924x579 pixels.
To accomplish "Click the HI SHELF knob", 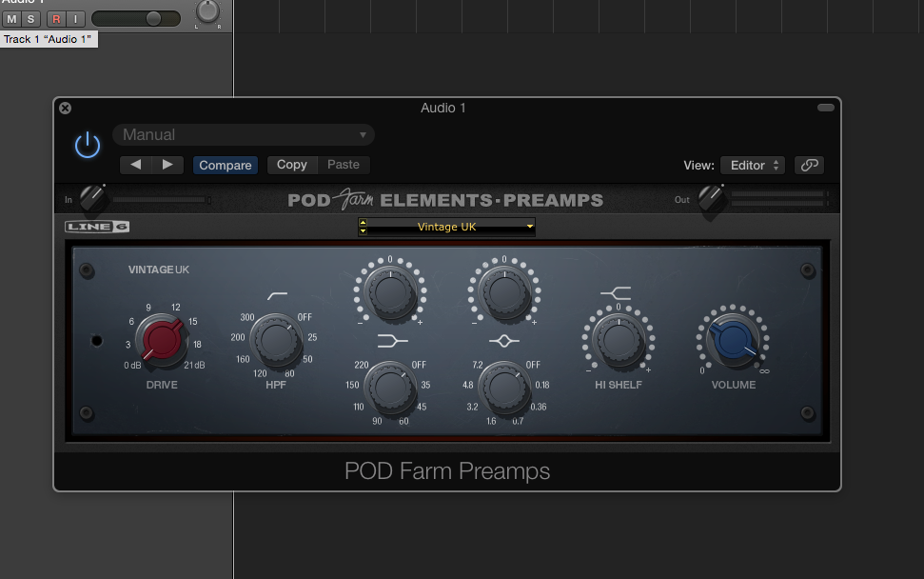I will [619, 341].
